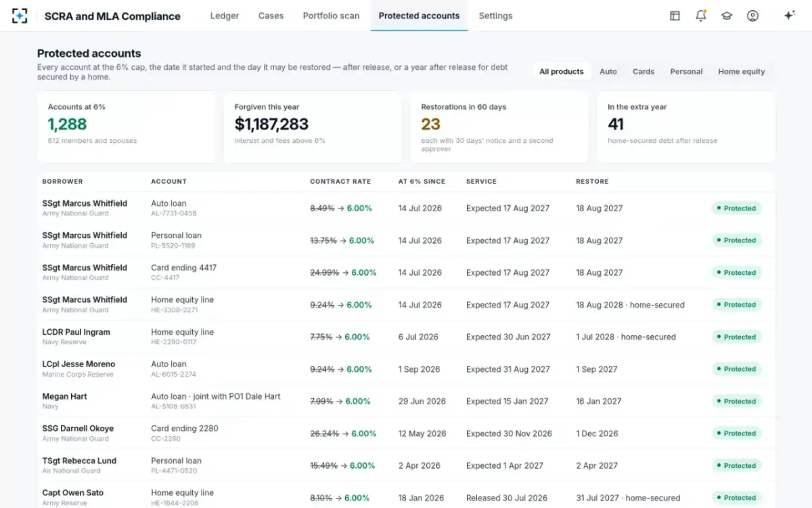Open the notifications bell
This screenshot has height=508, width=812.
point(700,16)
